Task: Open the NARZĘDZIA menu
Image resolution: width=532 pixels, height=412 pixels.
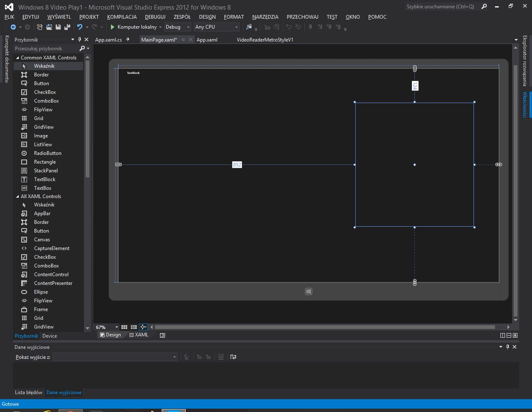Action: pos(265,17)
